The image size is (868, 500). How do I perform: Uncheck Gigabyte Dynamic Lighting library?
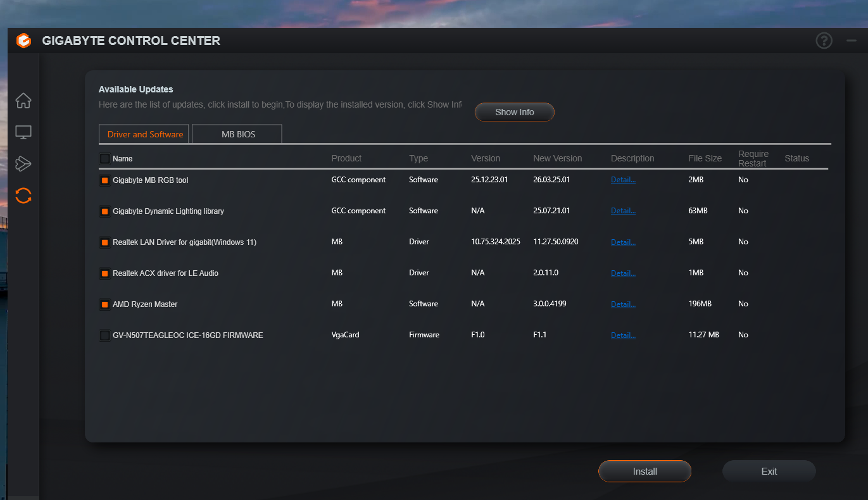(x=104, y=211)
